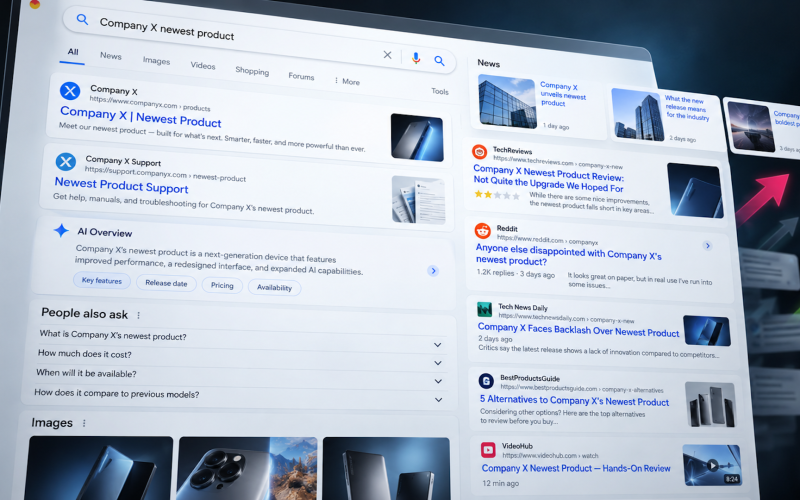Click the phone thumbnail in Company X first result

point(417,138)
